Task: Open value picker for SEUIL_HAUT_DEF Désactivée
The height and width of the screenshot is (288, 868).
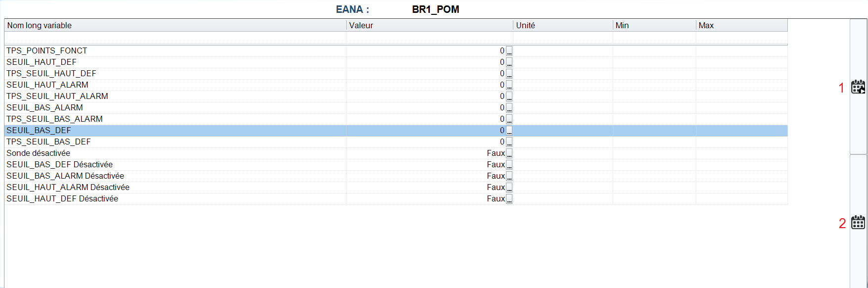Action: [x=509, y=199]
